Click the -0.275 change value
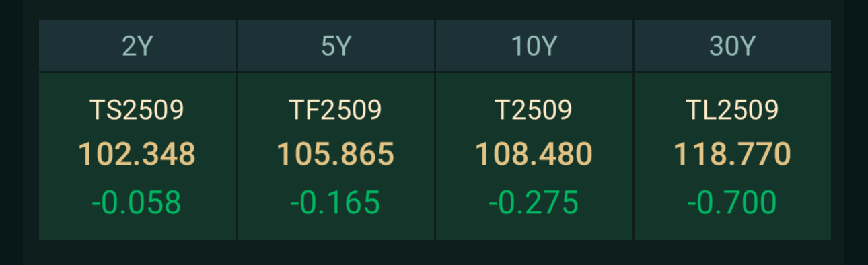This screenshot has width=868, height=265. point(534,202)
